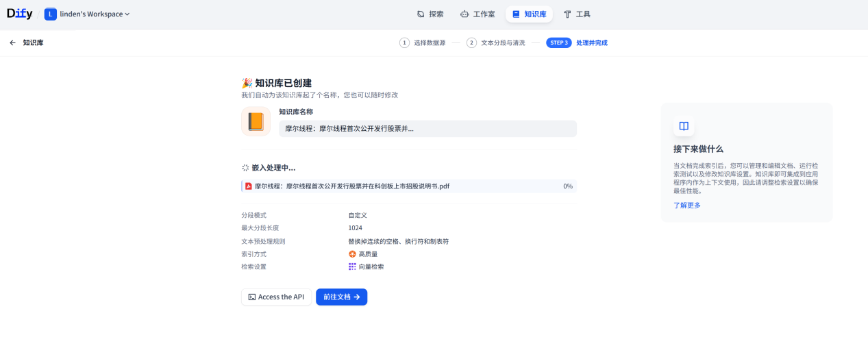The height and width of the screenshot is (346, 868).
Task: Click the 0% progress indicator
Action: click(x=568, y=186)
